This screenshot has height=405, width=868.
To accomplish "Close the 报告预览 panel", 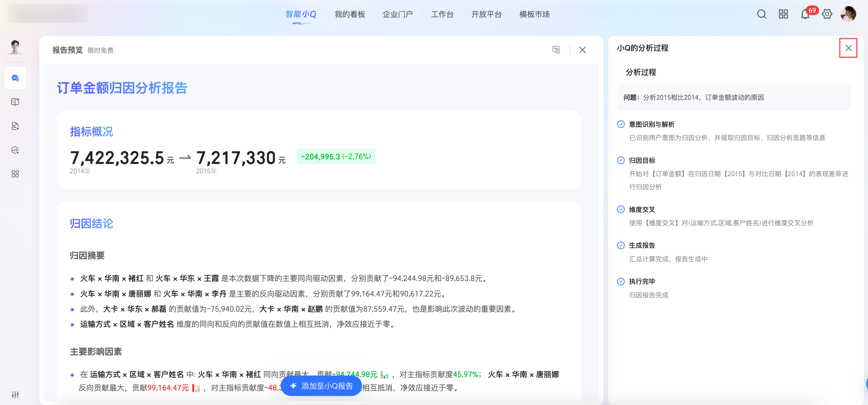I will pos(582,50).
